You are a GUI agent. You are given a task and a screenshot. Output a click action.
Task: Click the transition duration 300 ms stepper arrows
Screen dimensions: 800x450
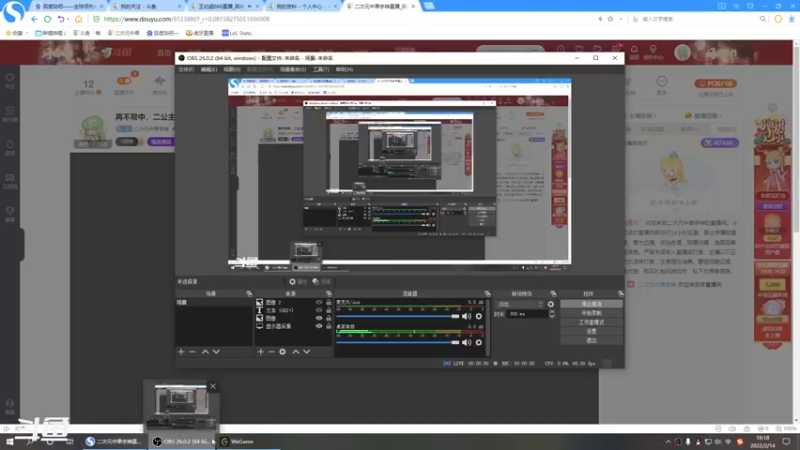click(552, 314)
